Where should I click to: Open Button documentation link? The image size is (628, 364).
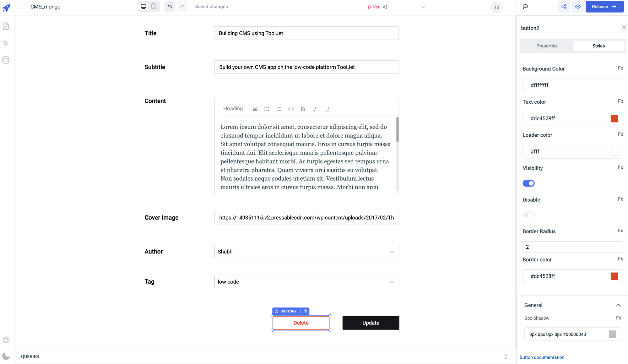(542, 357)
